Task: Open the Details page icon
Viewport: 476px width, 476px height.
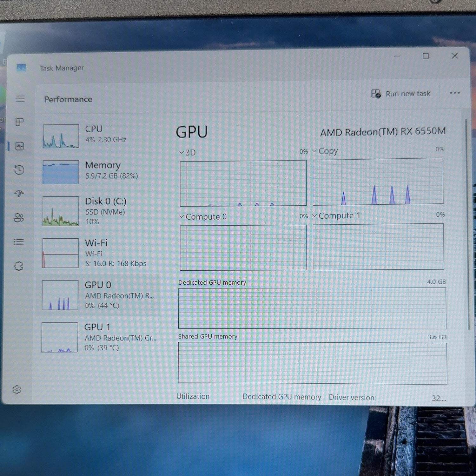Action: coord(19,242)
